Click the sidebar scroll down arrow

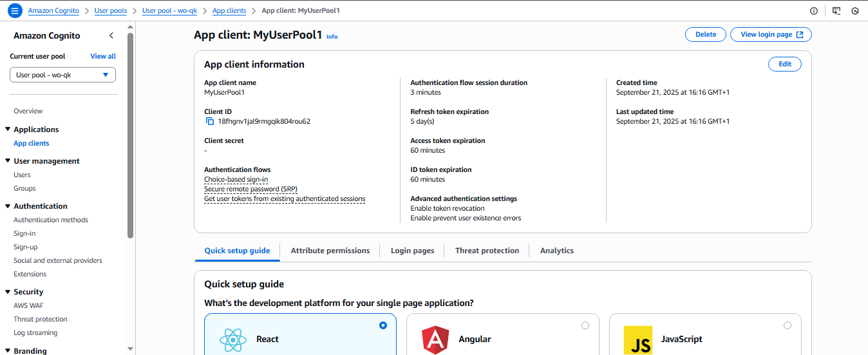(x=131, y=349)
